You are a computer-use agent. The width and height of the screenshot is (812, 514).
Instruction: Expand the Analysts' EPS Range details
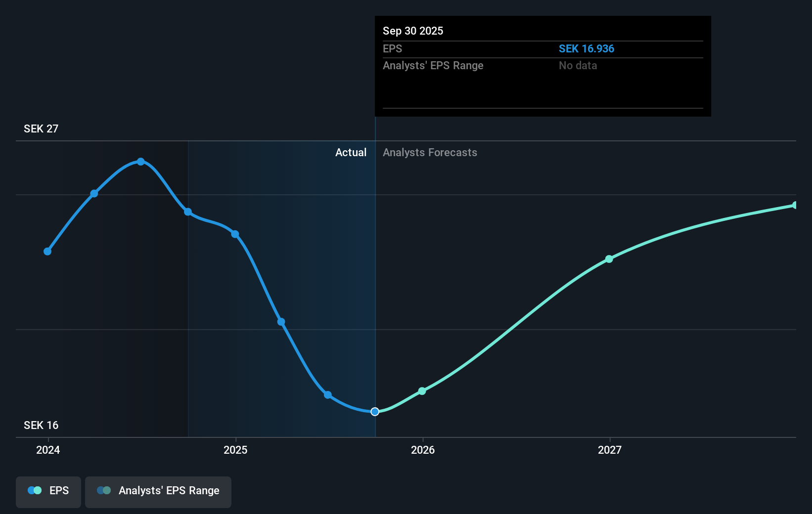coord(433,65)
